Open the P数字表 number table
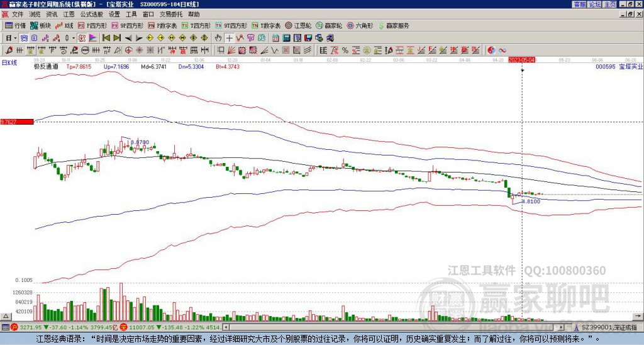The width and height of the screenshot is (644, 345). [163, 25]
